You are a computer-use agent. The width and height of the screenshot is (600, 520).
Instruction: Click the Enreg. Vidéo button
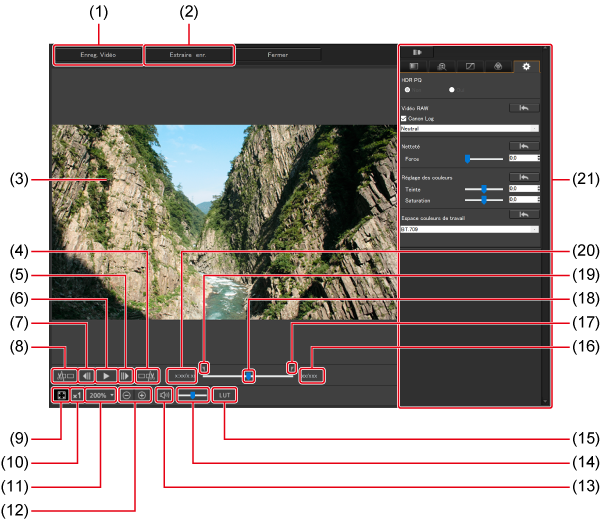(98, 55)
